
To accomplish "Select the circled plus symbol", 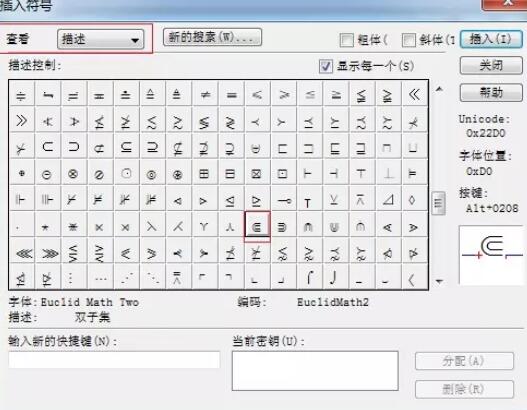I will pyautogui.click(x=22, y=173).
